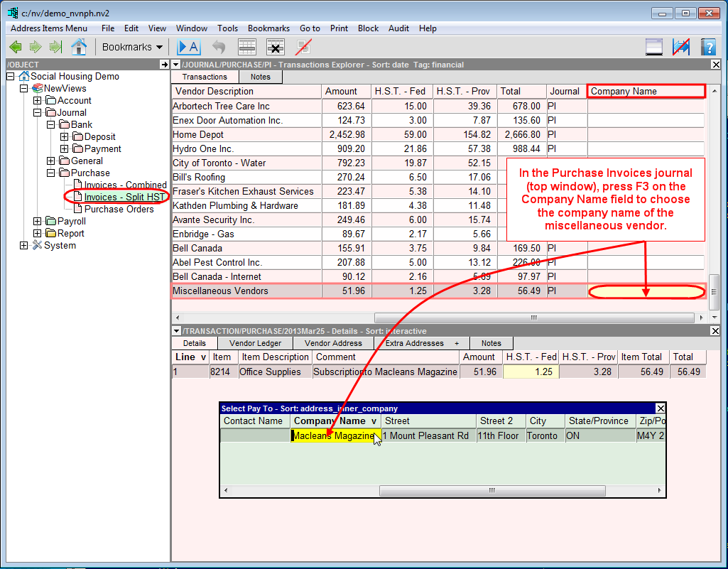Open the Bookmarks dropdown in toolbar
Screen dimensions: 728x569
tap(132, 47)
